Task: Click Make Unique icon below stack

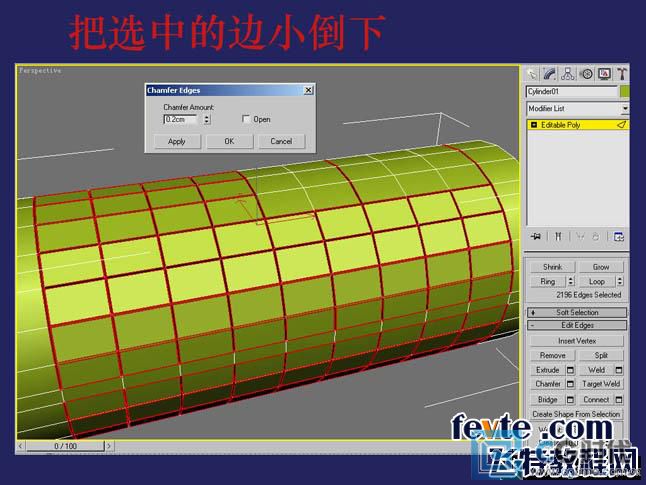Action: (580, 237)
